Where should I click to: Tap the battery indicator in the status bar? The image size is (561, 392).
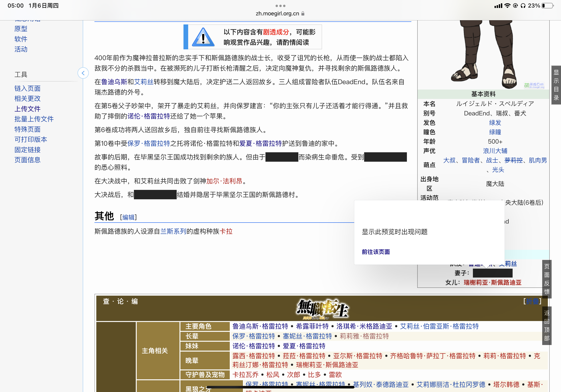548,6
